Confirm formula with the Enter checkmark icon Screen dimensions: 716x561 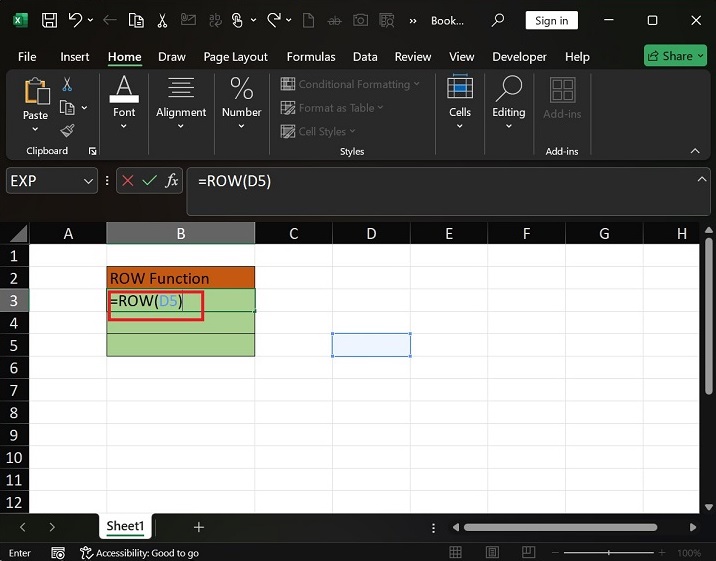(x=149, y=181)
